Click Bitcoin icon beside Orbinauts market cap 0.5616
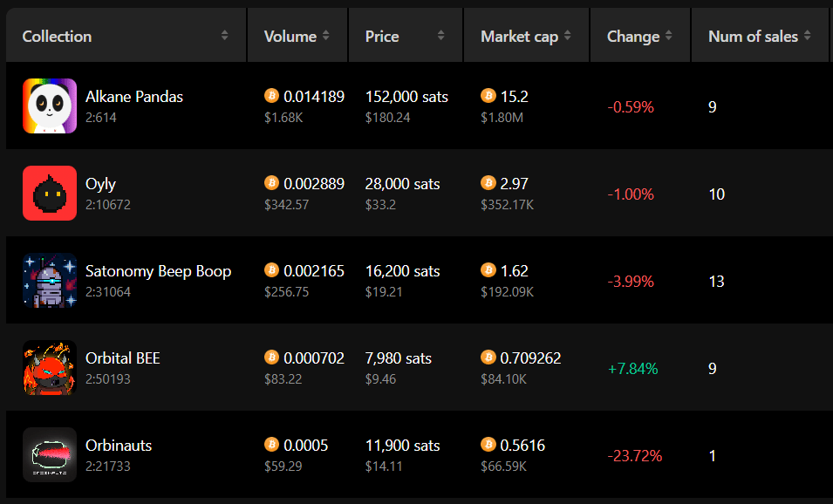 [488, 444]
